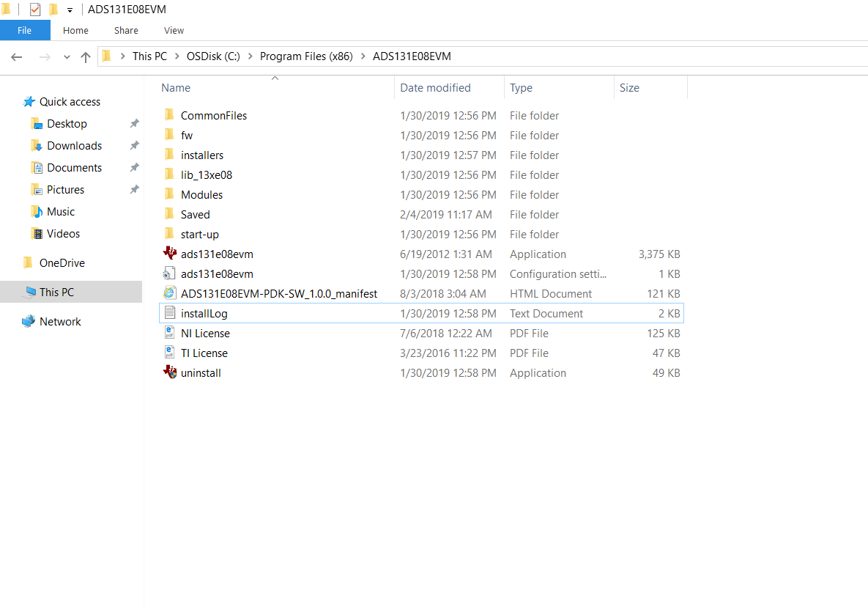Unpin Downloads using its pin icon

click(134, 146)
